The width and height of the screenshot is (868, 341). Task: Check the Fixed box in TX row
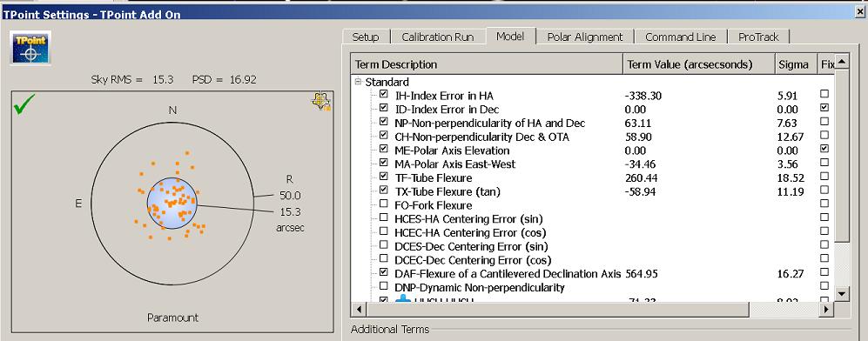coord(824,191)
